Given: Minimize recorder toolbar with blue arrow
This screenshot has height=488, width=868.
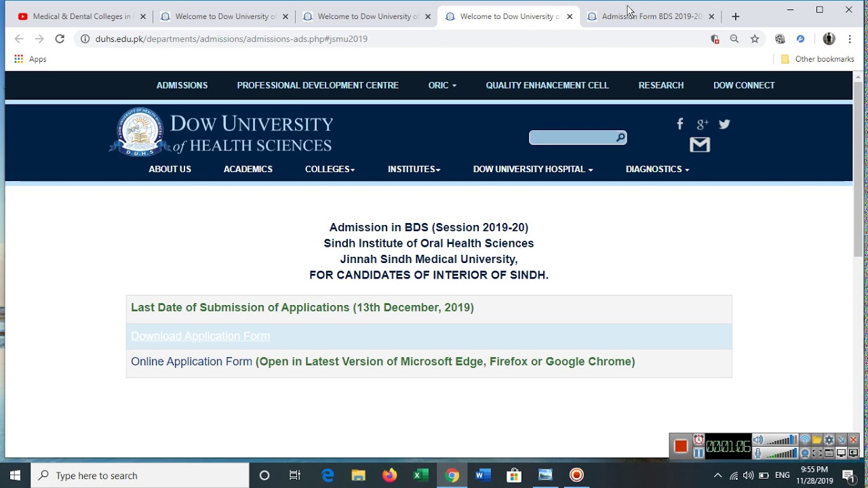Looking at the screenshot, I should pyautogui.click(x=841, y=440).
